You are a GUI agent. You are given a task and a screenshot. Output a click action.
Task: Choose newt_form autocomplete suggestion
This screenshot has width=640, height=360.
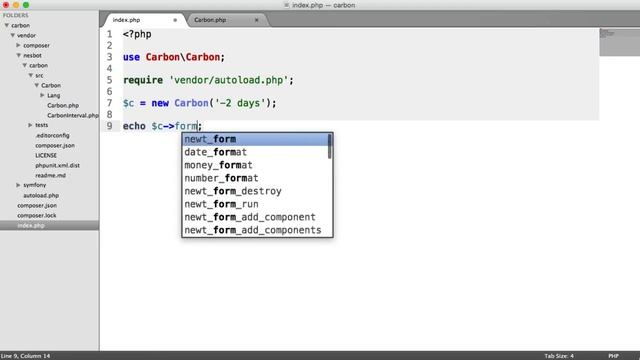pos(256,139)
